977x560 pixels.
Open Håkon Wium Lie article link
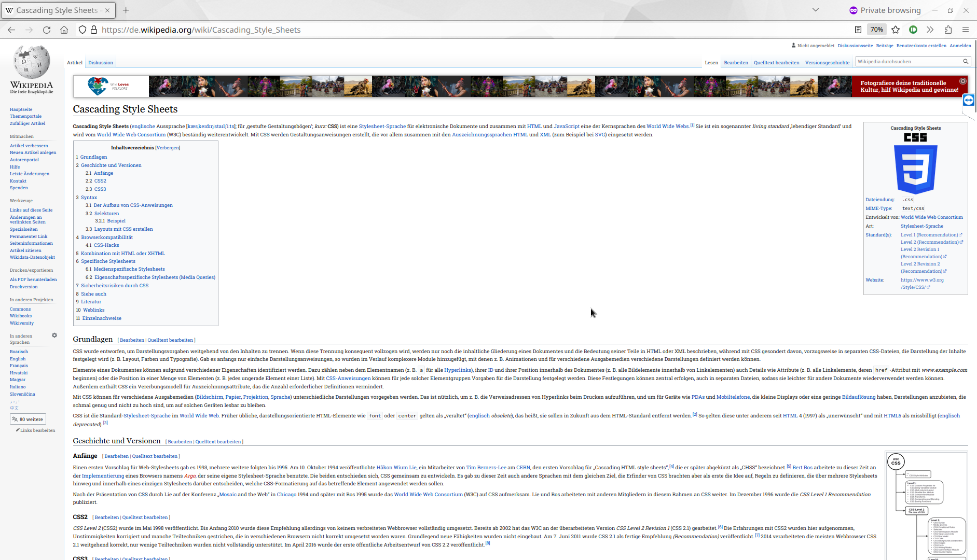click(x=396, y=468)
